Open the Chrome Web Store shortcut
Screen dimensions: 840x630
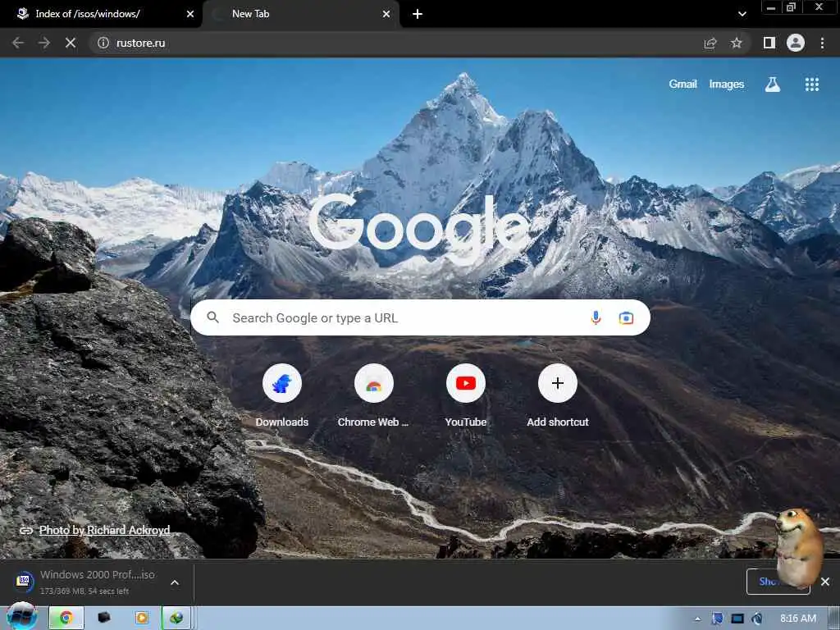click(x=373, y=395)
